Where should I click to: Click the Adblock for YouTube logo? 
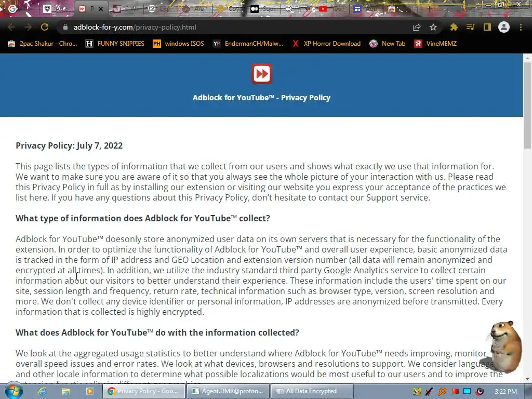click(262, 74)
